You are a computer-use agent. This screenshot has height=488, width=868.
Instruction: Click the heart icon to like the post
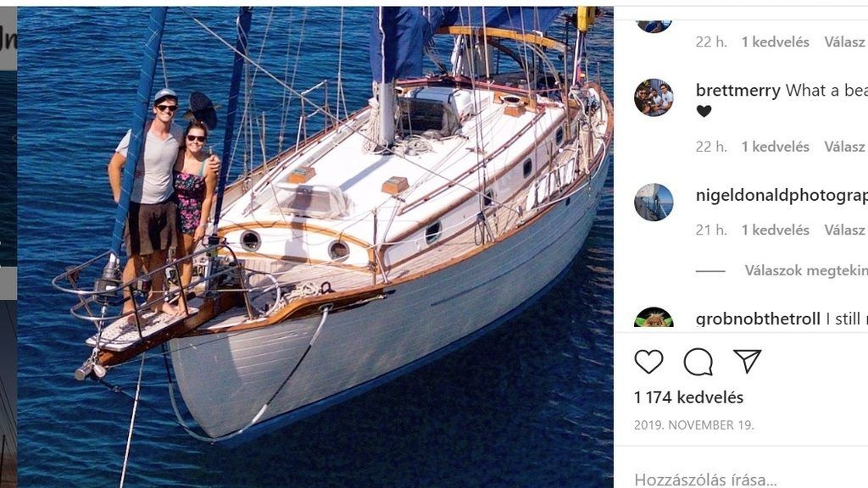pos(648,362)
